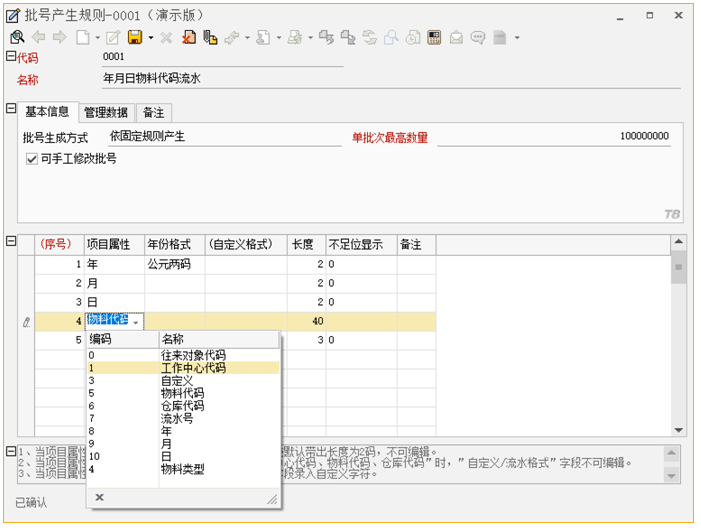Switch to the 管理数据 tab
This screenshot has height=528, width=701.
coord(105,112)
